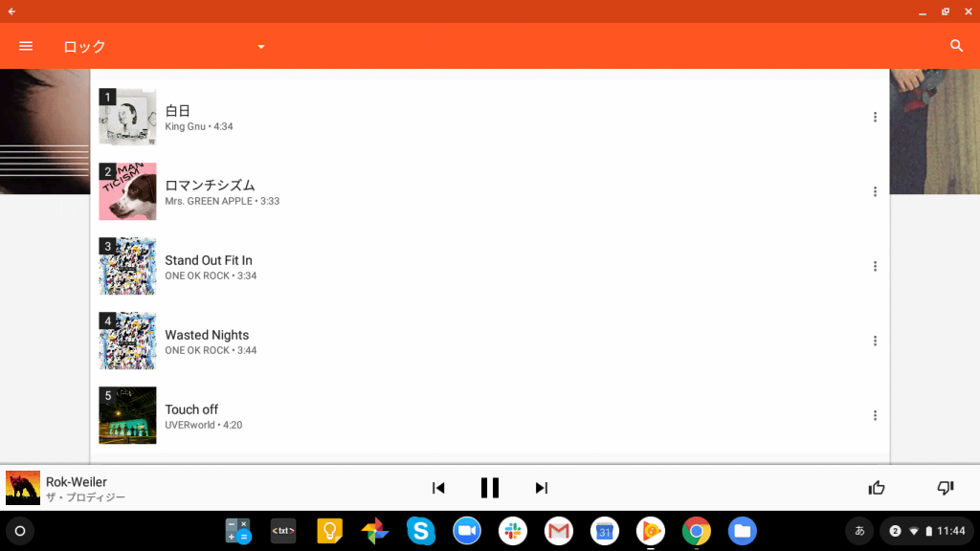
Task: Skip to the previous track
Action: (x=438, y=488)
